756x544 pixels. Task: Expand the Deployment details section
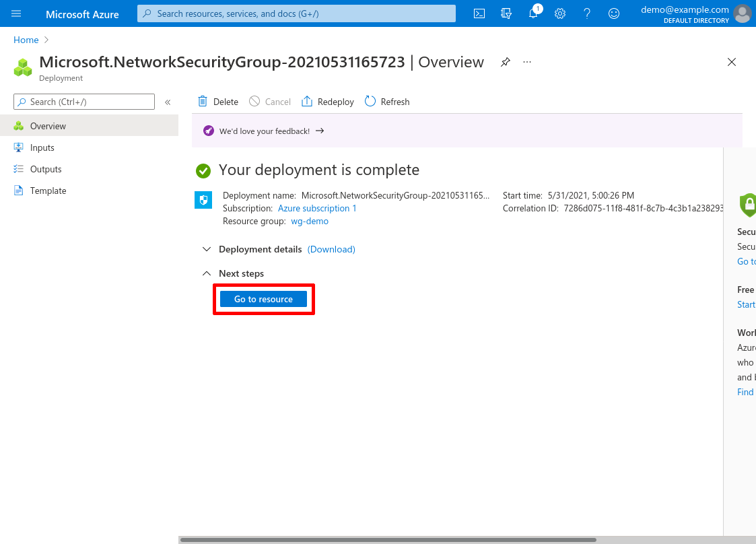point(207,249)
